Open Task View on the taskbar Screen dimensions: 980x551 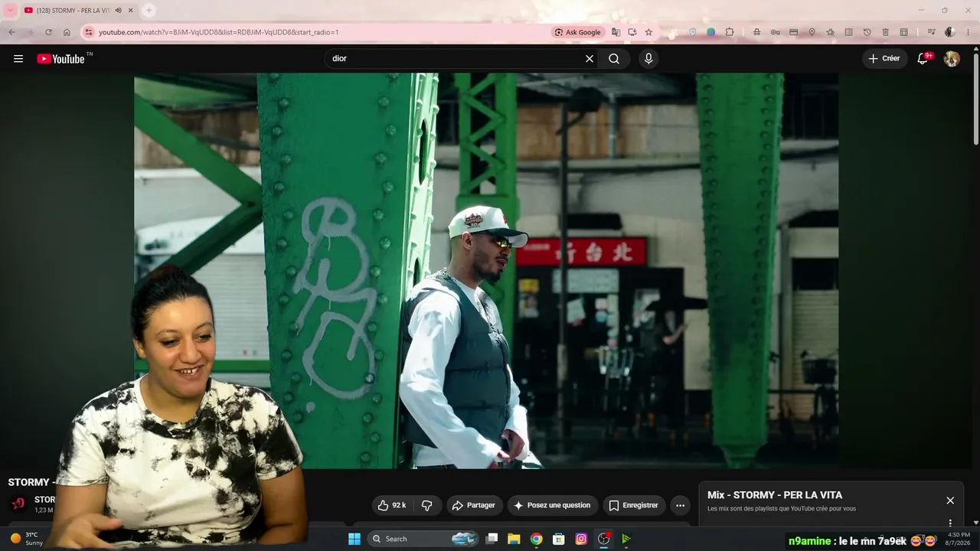[x=492, y=539]
